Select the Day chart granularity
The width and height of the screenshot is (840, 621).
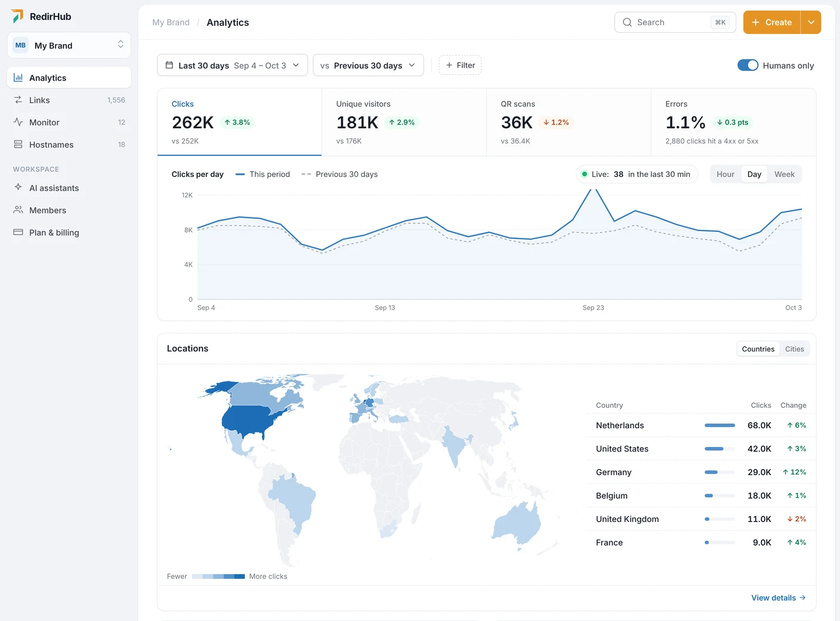coord(754,174)
